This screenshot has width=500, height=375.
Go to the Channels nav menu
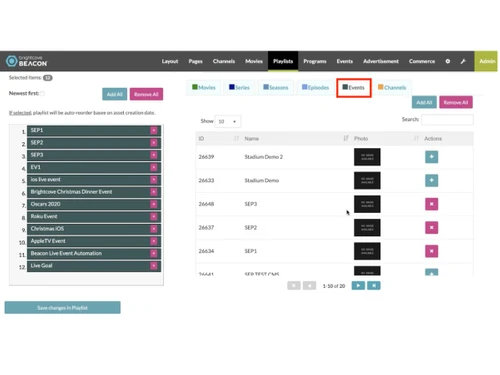224,61
